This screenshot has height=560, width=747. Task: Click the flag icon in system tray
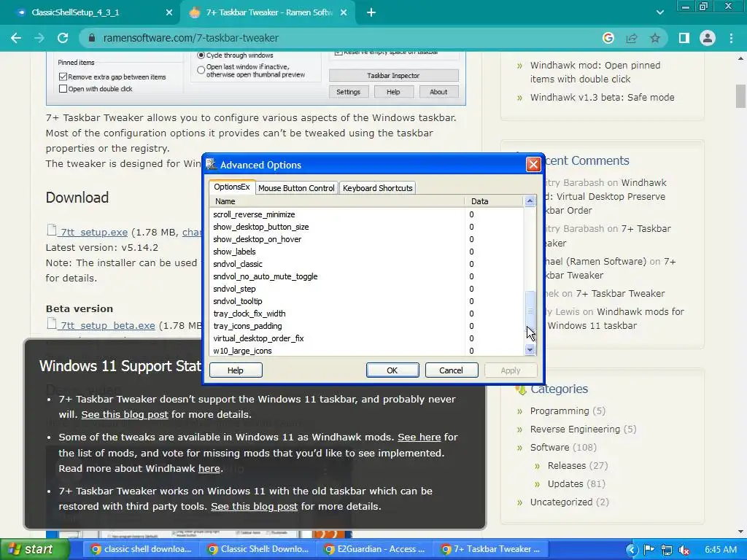[649, 550]
